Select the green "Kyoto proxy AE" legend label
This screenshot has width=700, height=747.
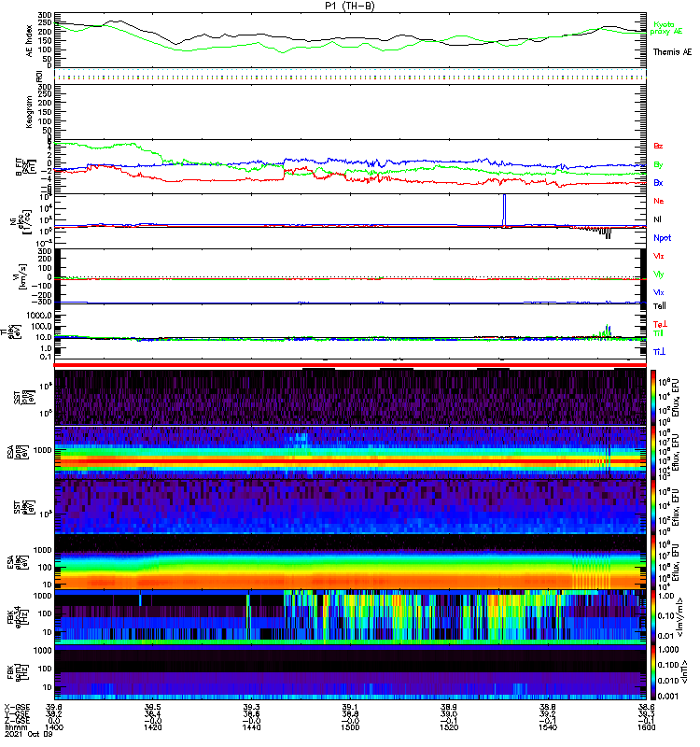(667, 28)
